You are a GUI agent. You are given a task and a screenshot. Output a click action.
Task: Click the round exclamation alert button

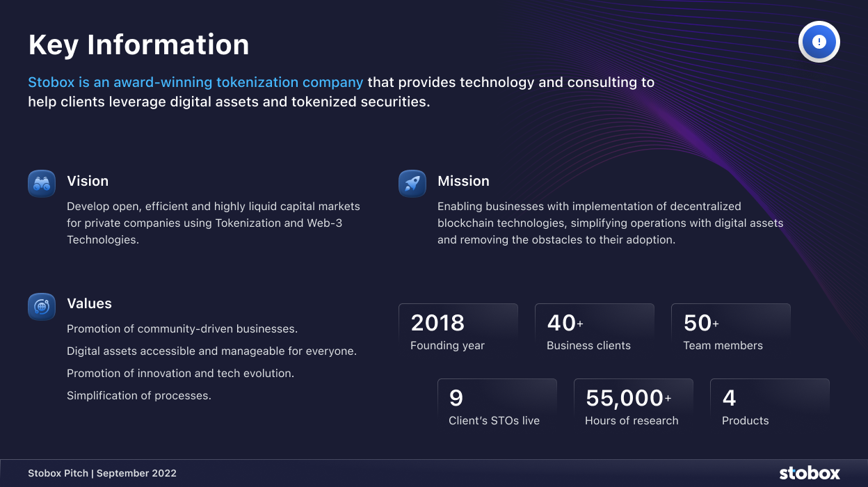coord(819,42)
